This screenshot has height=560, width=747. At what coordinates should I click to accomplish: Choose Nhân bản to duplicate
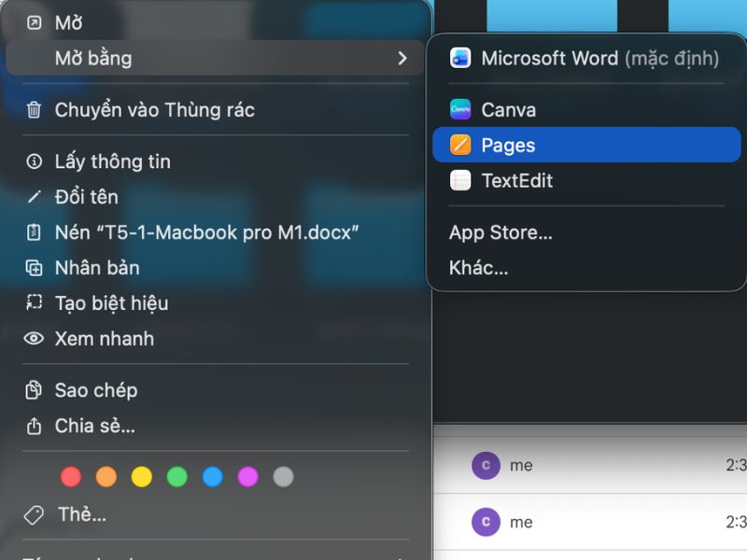(215, 268)
